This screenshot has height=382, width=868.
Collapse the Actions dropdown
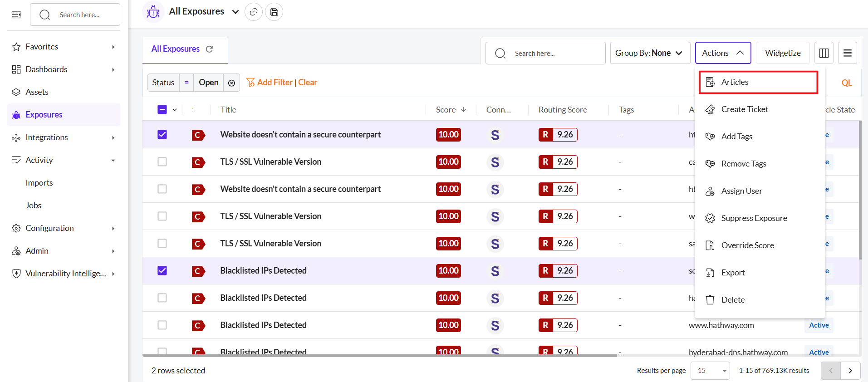coord(723,53)
